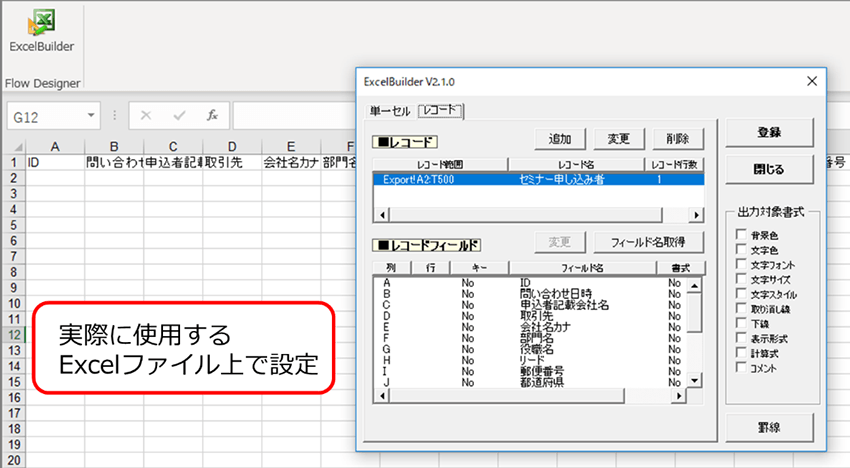Viewport: 850px width, 468px height.
Task: Click the formula bar confirm checkmark icon
Action: point(179,115)
